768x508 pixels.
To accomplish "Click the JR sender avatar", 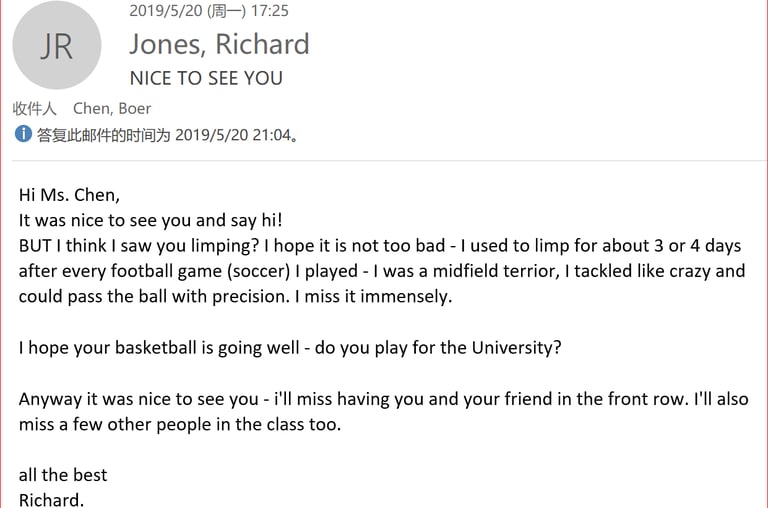I will pyautogui.click(x=56, y=46).
